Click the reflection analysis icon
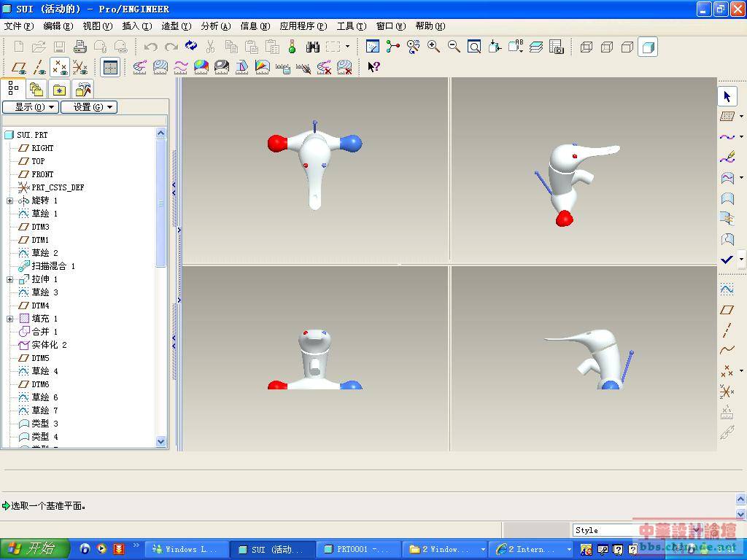The width and height of the screenshot is (747, 560). (x=222, y=67)
